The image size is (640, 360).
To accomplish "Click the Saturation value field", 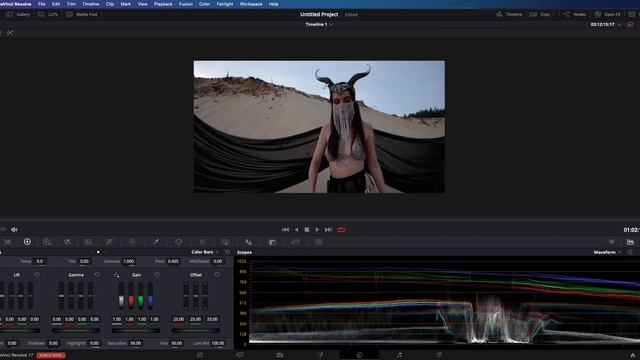I will [x=136, y=343].
